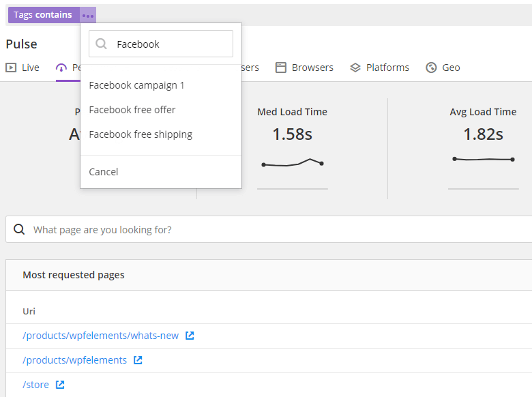This screenshot has width=532, height=397.
Task: Focus the page search field
Action: (x=269, y=229)
